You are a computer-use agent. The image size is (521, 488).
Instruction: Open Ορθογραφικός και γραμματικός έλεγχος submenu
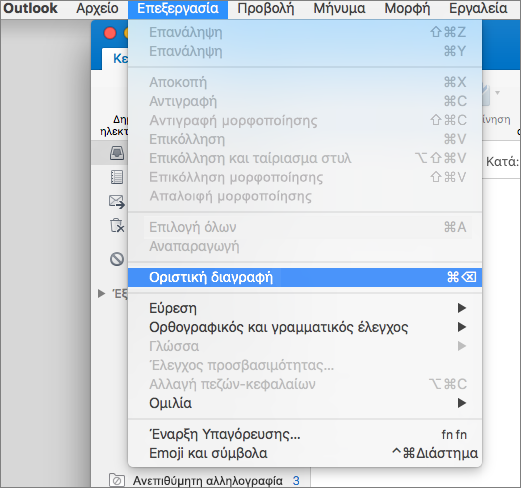305,327
